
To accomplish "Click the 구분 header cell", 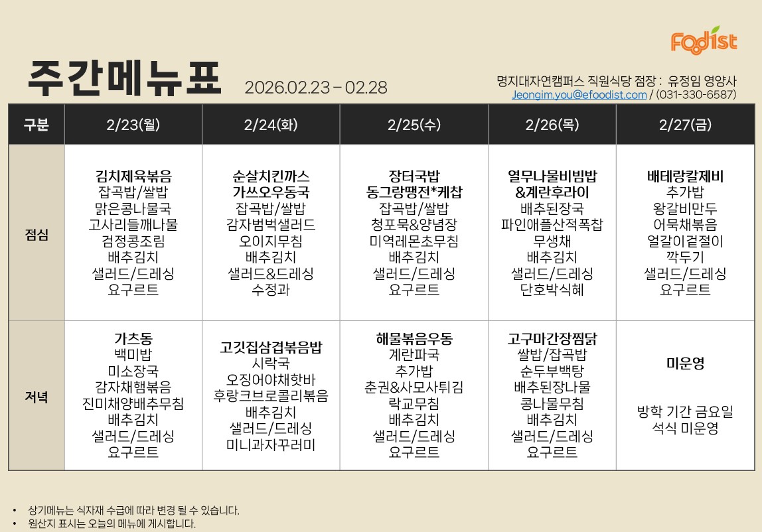I will pyautogui.click(x=37, y=124).
